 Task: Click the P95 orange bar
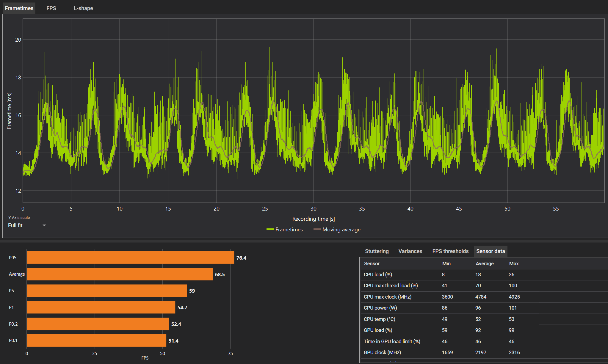130,258
